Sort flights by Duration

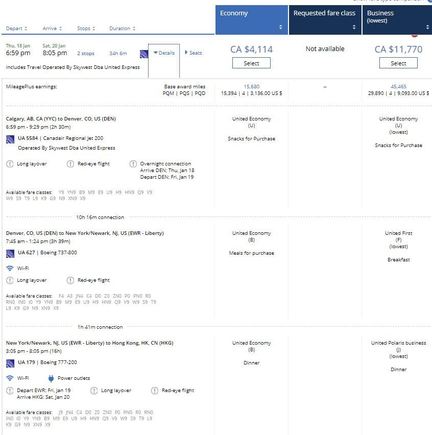pyautogui.click(x=122, y=28)
